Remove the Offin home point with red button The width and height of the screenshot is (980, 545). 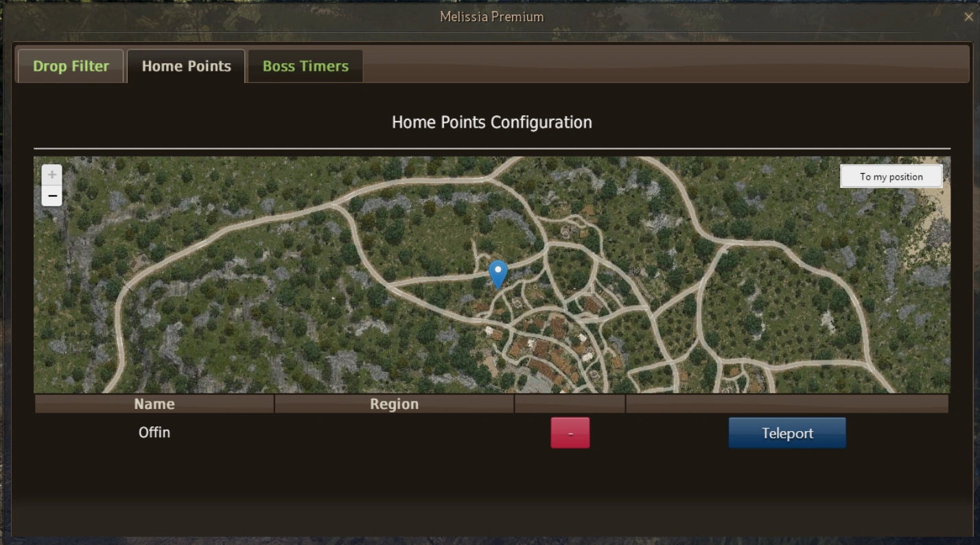tap(570, 433)
